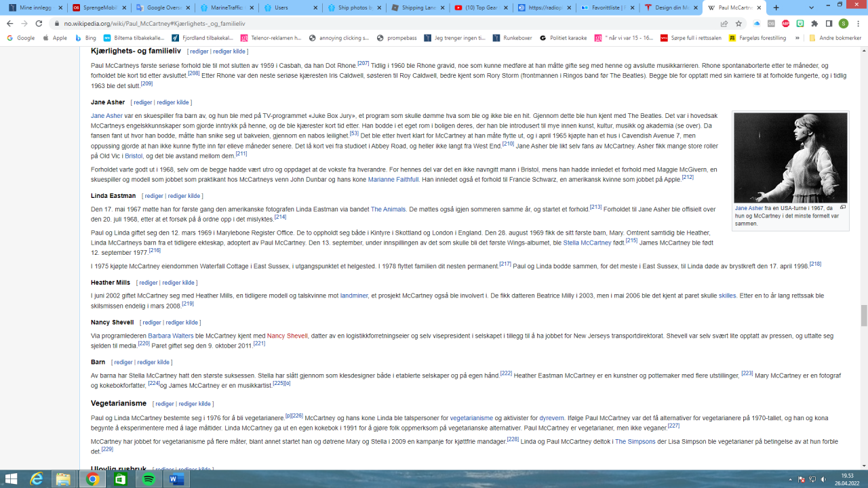Screen dimensions: 868x488
Task: Launch Internet Explorer from the taskbar
Action: (37, 479)
